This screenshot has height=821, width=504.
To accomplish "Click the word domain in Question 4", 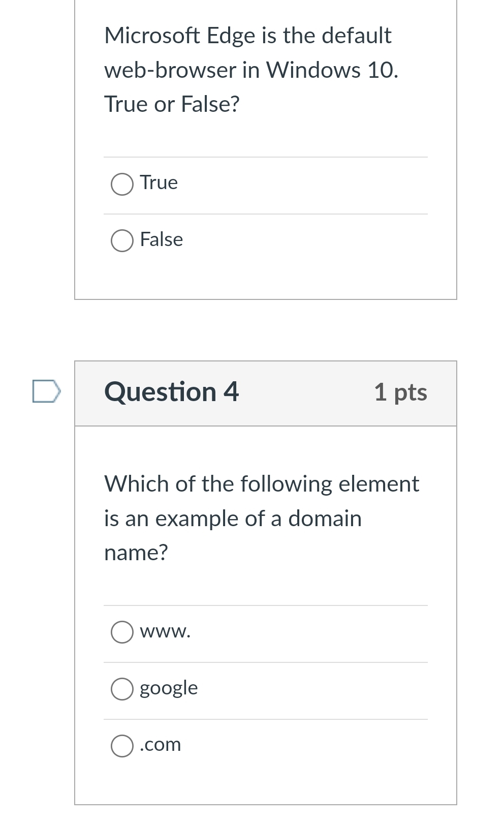I will pyautogui.click(x=325, y=519).
